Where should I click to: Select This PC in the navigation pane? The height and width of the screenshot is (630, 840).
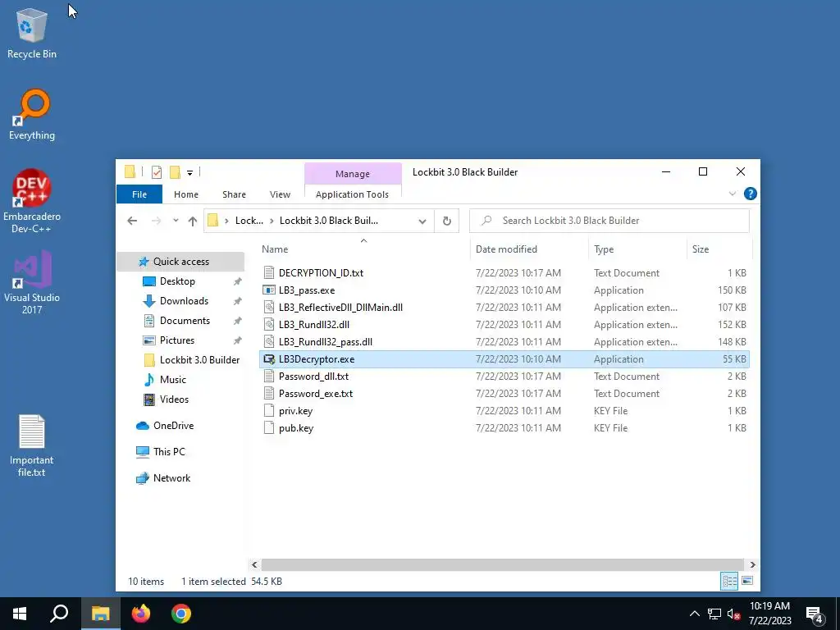click(169, 452)
